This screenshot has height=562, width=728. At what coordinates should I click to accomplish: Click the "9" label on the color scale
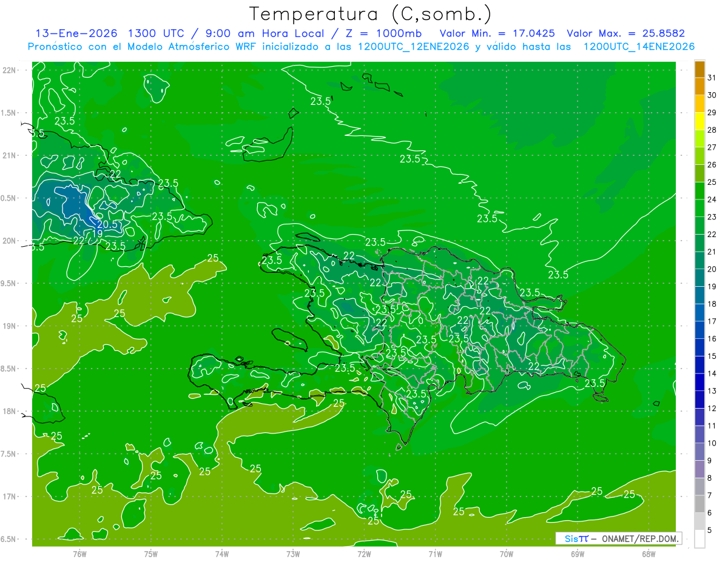pos(710,461)
